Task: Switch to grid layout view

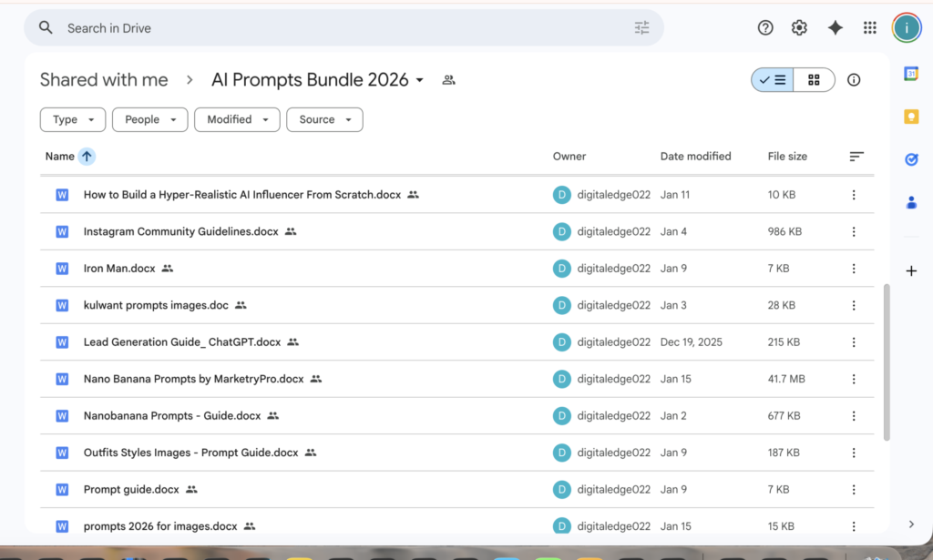Action: tap(814, 80)
